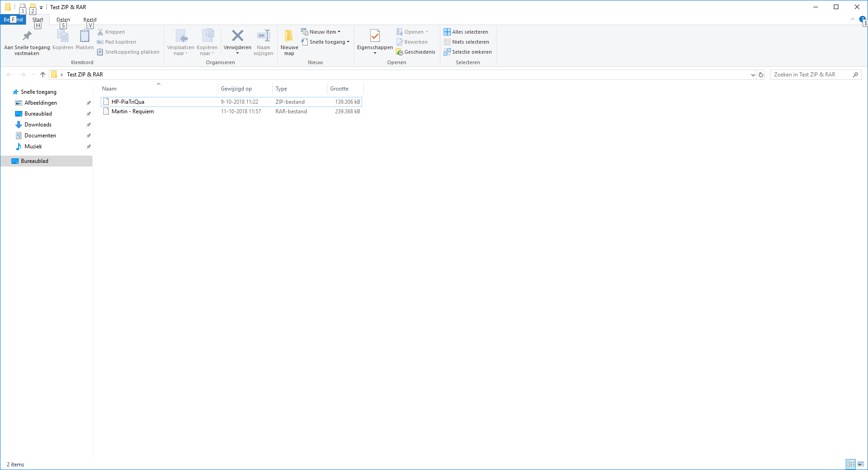Pin to Snelle toegang icon
This screenshot has width=868, height=470.
tap(27, 35)
